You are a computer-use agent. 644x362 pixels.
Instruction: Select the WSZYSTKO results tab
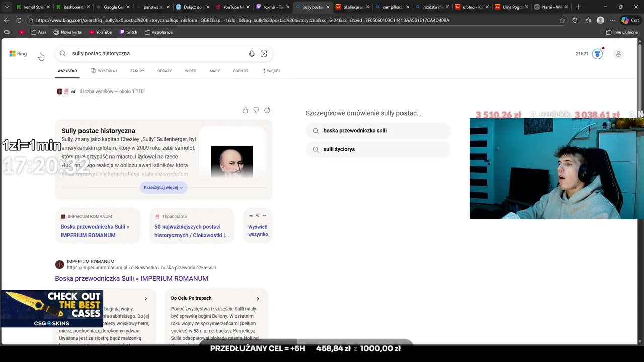[67, 71]
